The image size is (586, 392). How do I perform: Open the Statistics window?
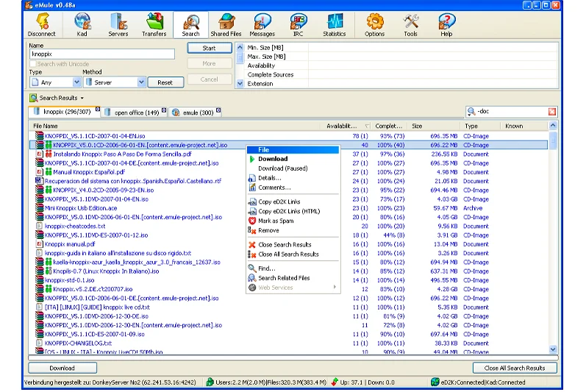335,24
